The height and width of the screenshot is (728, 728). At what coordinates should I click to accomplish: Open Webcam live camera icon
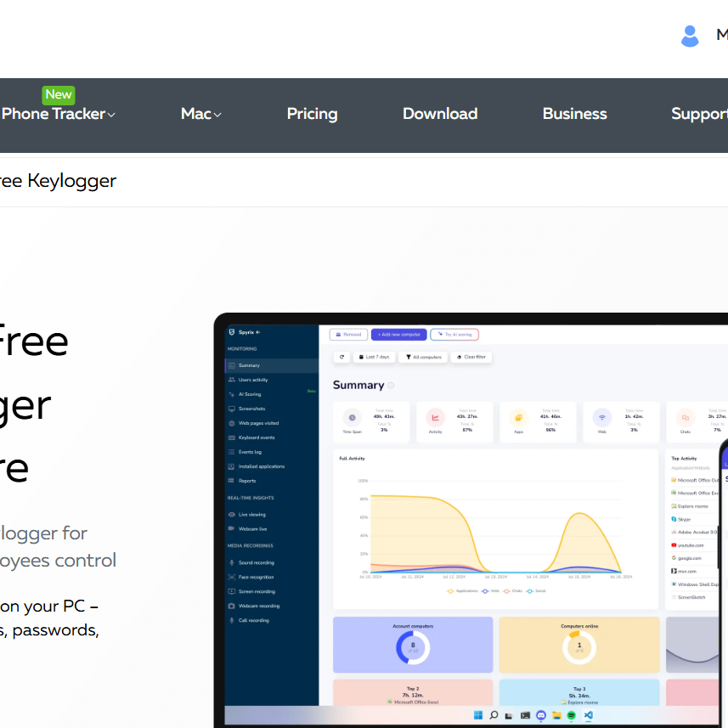(231, 528)
